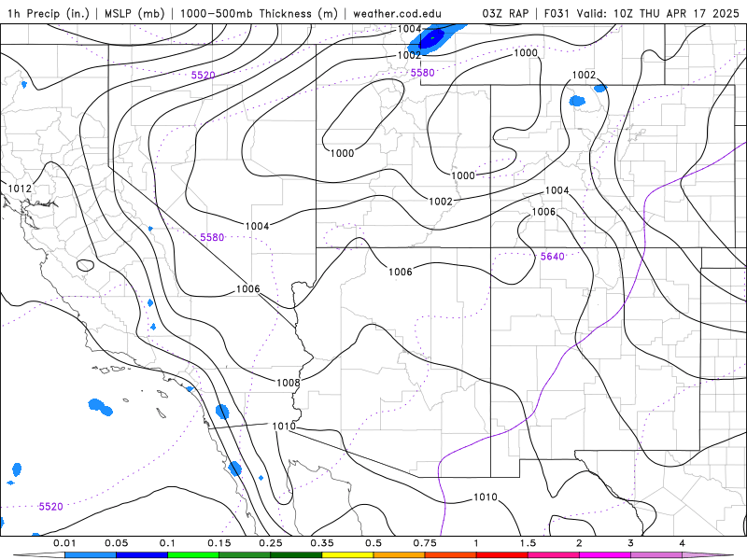The image size is (747, 560).
Task: Select the purple 5640 thickness label
Action: tap(552, 257)
